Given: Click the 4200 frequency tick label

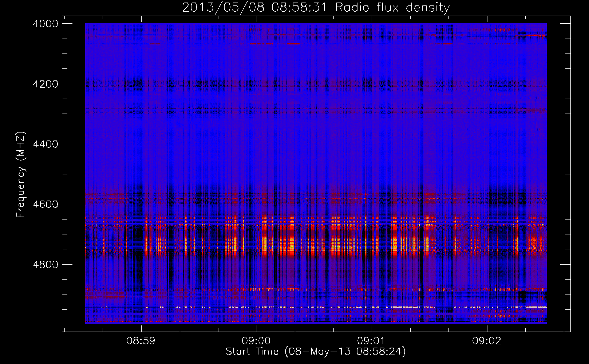Looking at the screenshot, I should point(46,84).
